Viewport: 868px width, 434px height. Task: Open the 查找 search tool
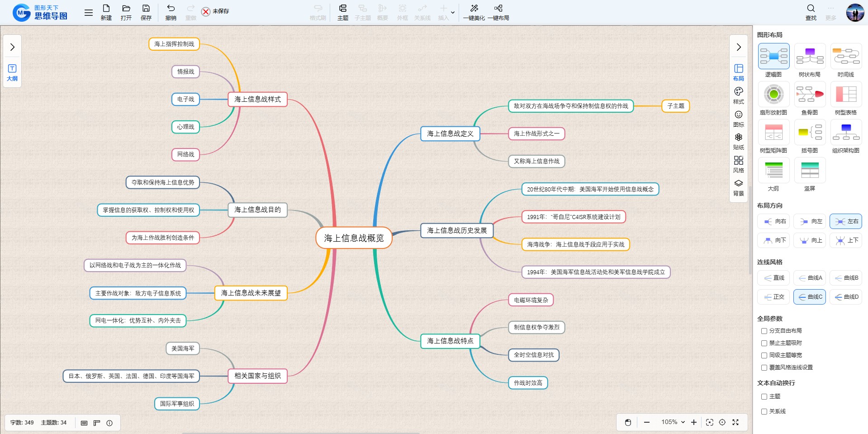point(811,9)
